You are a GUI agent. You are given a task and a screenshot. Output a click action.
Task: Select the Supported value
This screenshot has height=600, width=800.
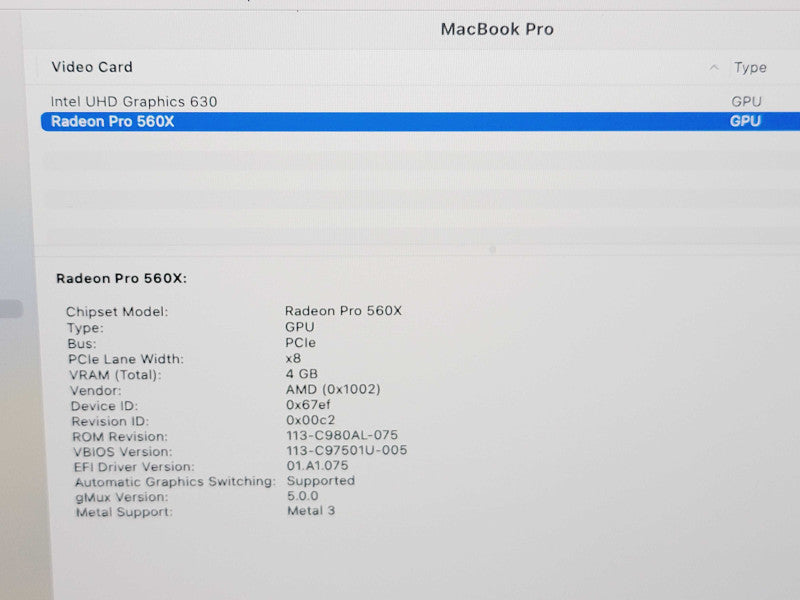[321, 481]
